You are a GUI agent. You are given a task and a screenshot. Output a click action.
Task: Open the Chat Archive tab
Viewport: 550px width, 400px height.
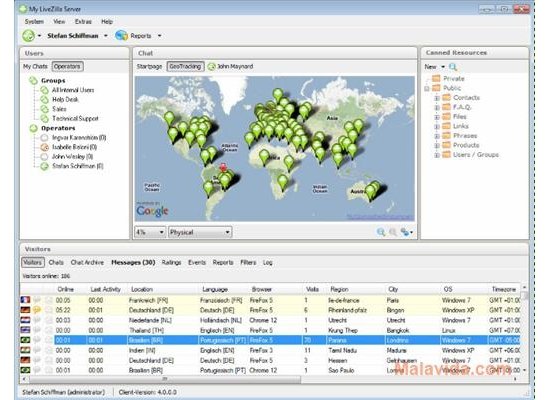click(87, 262)
